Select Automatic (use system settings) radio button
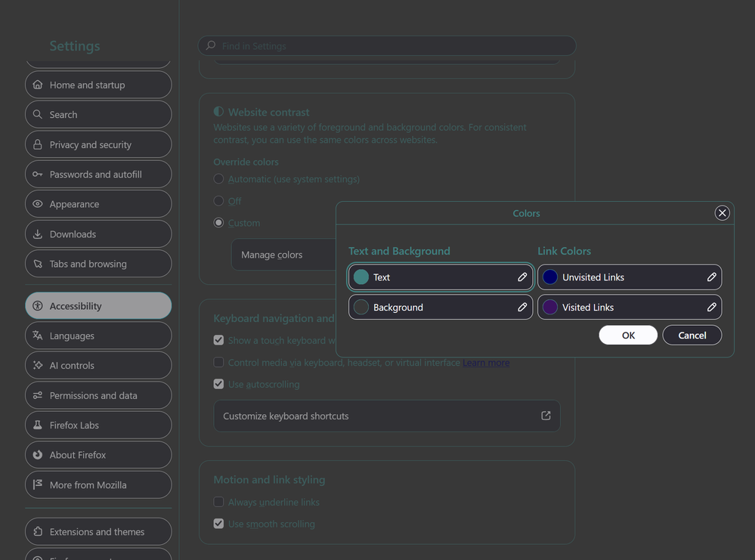The image size is (755, 560). pyautogui.click(x=218, y=178)
